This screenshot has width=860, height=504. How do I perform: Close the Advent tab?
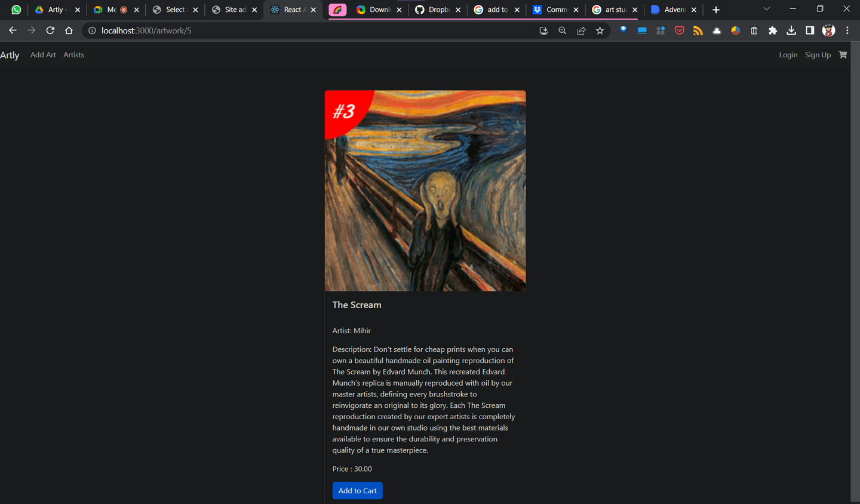pos(694,10)
